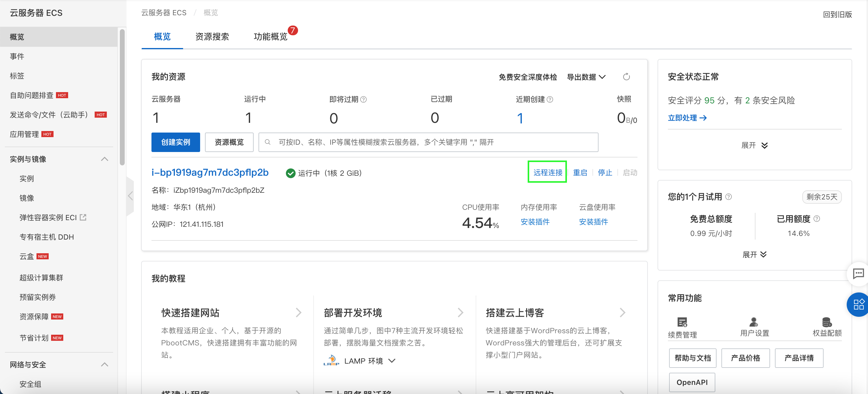Collapse the 实例与镜像 sidebar section

click(x=104, y=159)
